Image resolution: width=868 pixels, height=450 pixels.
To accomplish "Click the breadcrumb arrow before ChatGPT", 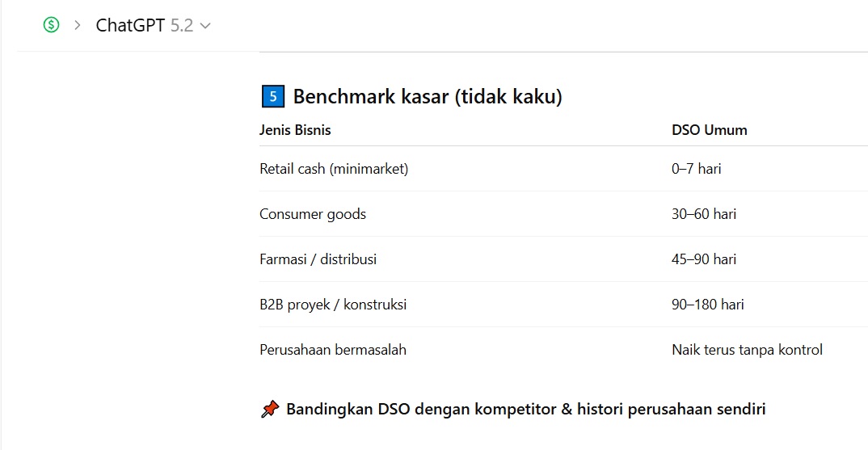I will coord(78,25).
